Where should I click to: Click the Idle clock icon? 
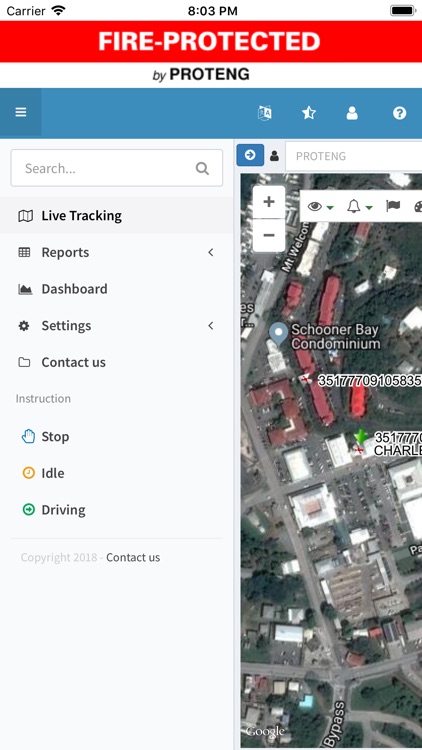coord(28,473)
